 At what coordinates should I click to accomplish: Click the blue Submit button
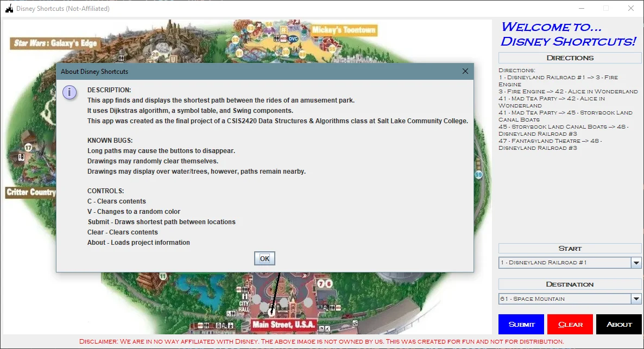[521, 325]
